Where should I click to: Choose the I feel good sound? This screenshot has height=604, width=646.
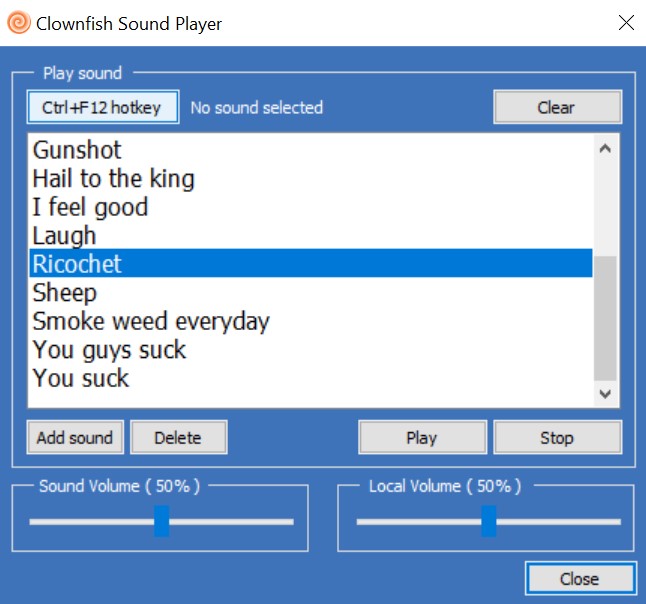(x=311, y=207)
